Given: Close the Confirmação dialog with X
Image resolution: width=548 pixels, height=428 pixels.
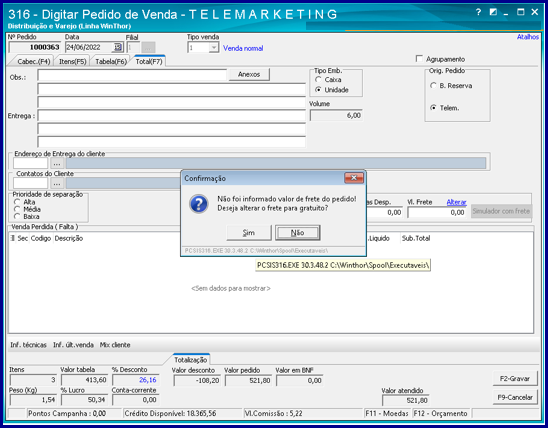Looking at the screenshot, I should coord(354,178).
